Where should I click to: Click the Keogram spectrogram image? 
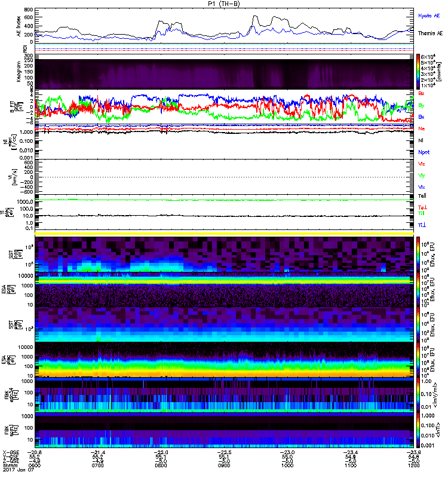click(224, 74)
